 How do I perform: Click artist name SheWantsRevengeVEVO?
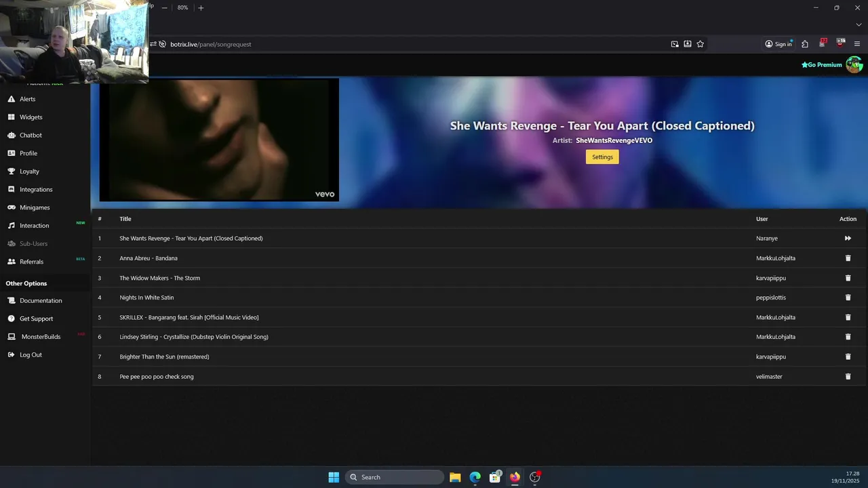614,140
